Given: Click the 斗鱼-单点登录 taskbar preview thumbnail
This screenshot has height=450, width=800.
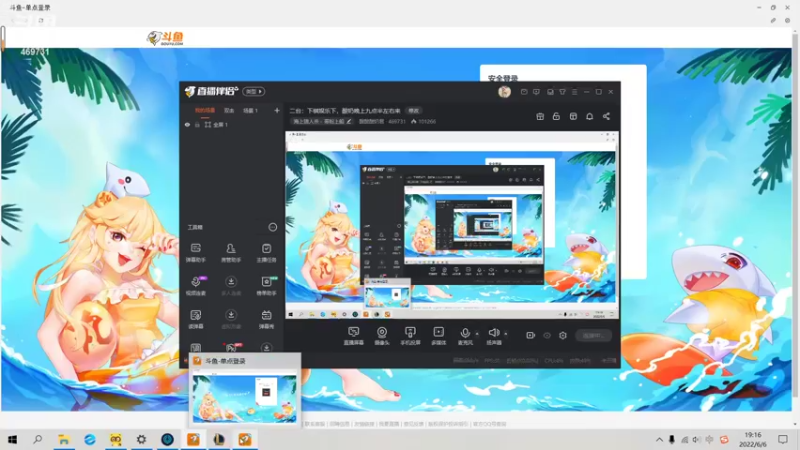Looking at the screenshot, I should pos(244,398).
